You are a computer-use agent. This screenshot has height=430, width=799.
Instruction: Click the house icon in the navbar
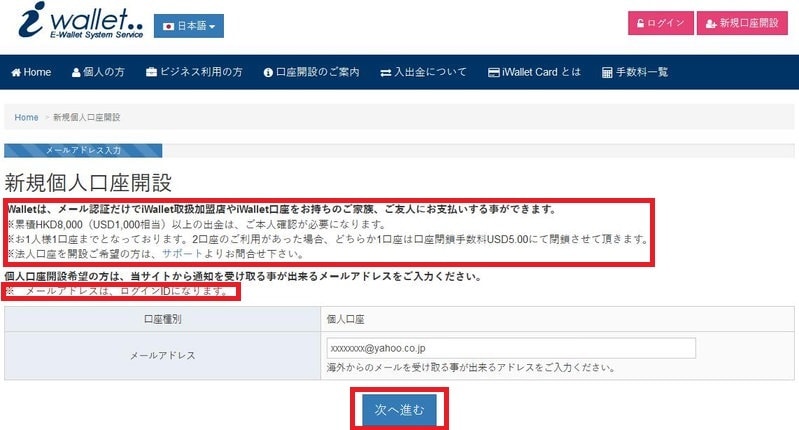[16, 72]
